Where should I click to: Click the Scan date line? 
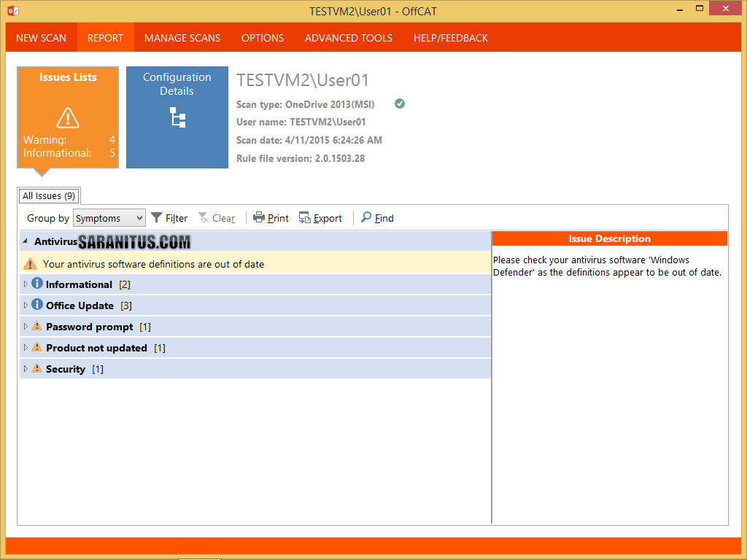[x=309, y=141]
